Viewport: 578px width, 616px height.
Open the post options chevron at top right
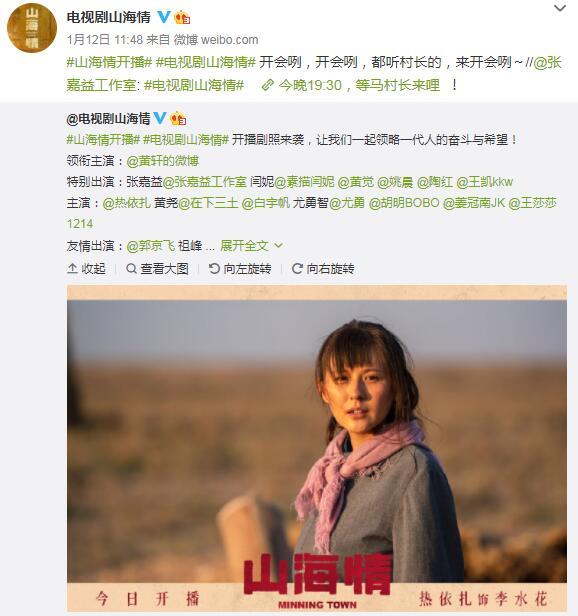[x=560, y=8]
